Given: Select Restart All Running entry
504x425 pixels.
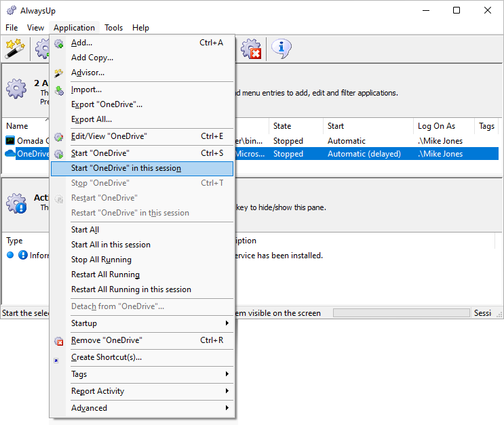Looking at the screenshot, I should tap(142, 275).
